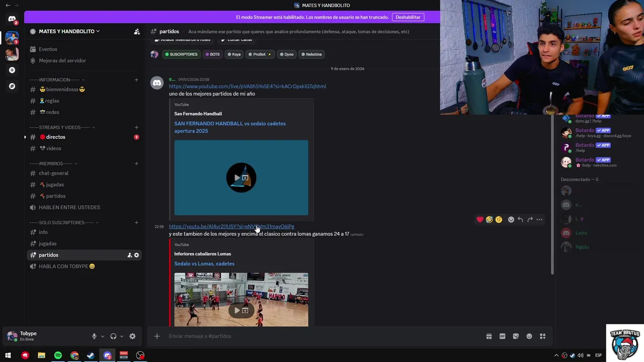Screen dimensions: 644x362
Task: Forward the message with the arrow icon
Action: 530,219
